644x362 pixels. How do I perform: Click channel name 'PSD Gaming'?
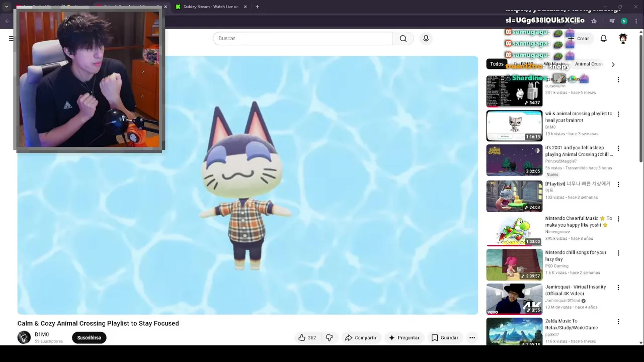(556, 266)
